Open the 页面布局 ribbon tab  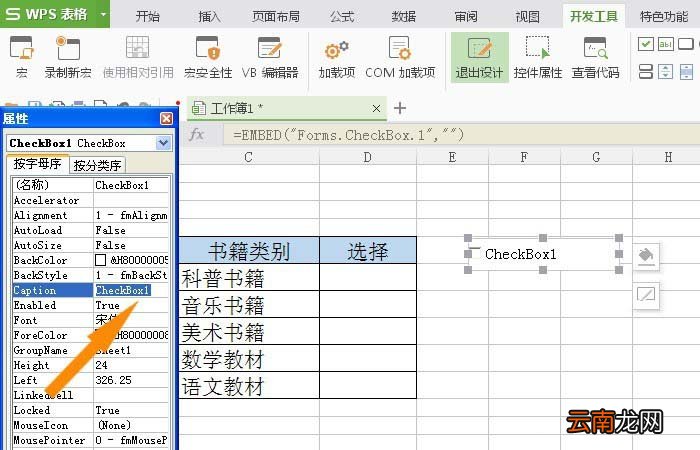(x=275, y=17)
